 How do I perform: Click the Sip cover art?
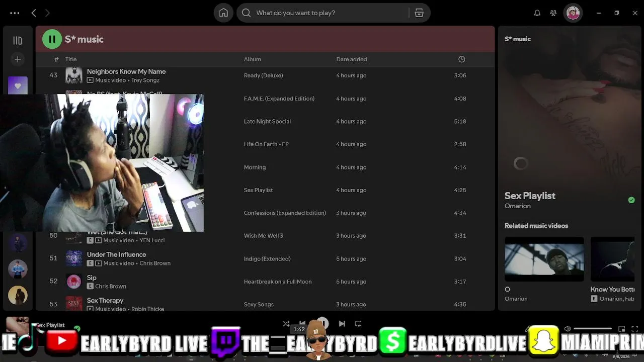coord(74,282)
